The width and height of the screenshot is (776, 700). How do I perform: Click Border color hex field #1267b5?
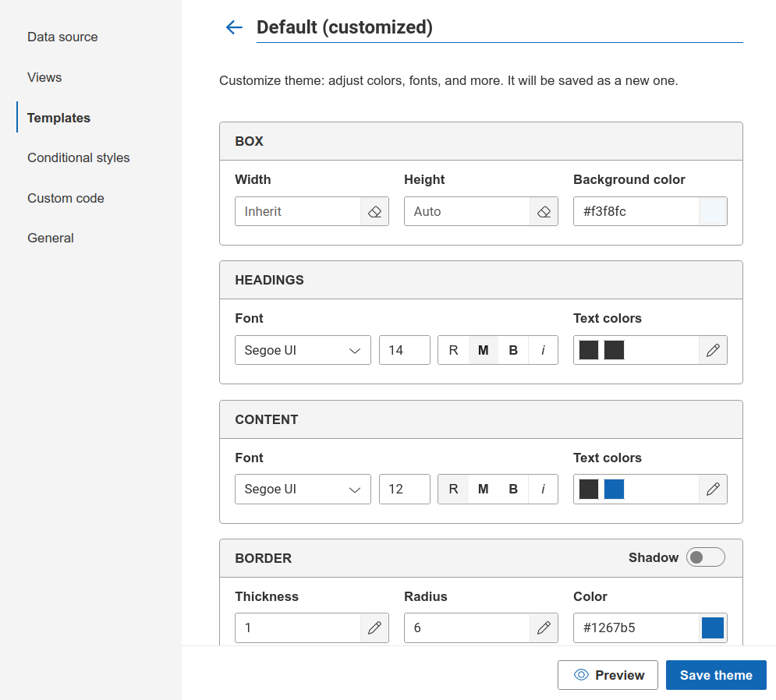click(x=636, y=628)
